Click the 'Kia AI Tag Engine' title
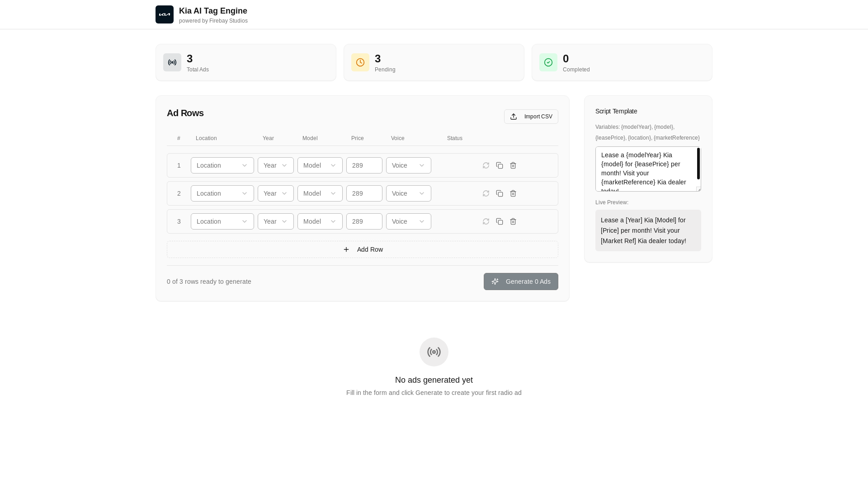Image resolution: width=868 pixels, height=488 pixels. click(213, 11)
